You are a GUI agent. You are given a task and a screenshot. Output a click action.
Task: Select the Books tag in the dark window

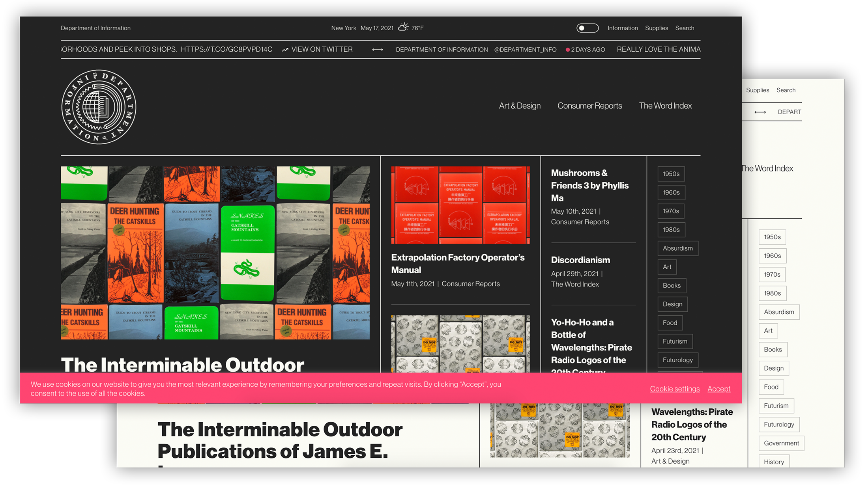(672, 285)
